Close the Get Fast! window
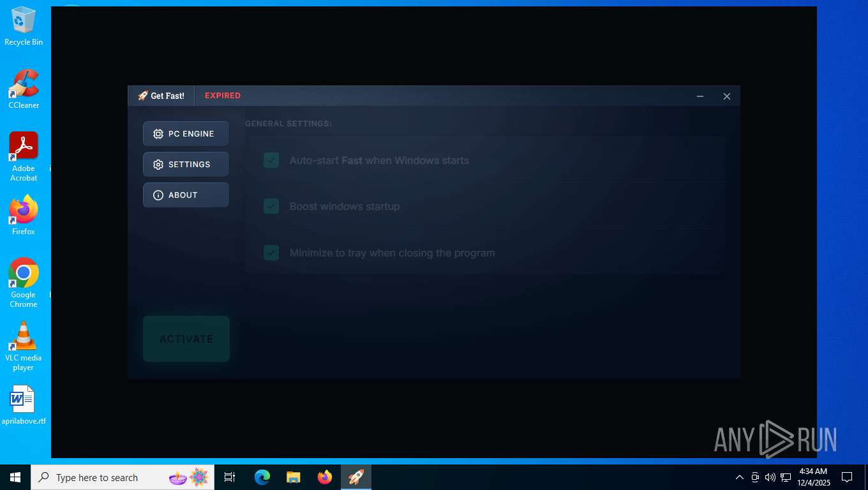The height and width of the screenshot is (490, 868). pos(726,96)
